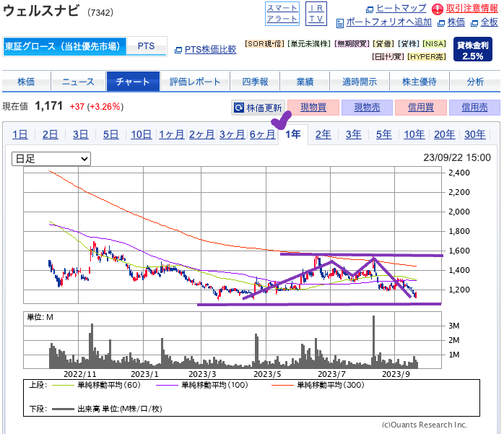This screenshot has height=434, width=504.
Task: Select the 5年 chart period
Action: 384,134
